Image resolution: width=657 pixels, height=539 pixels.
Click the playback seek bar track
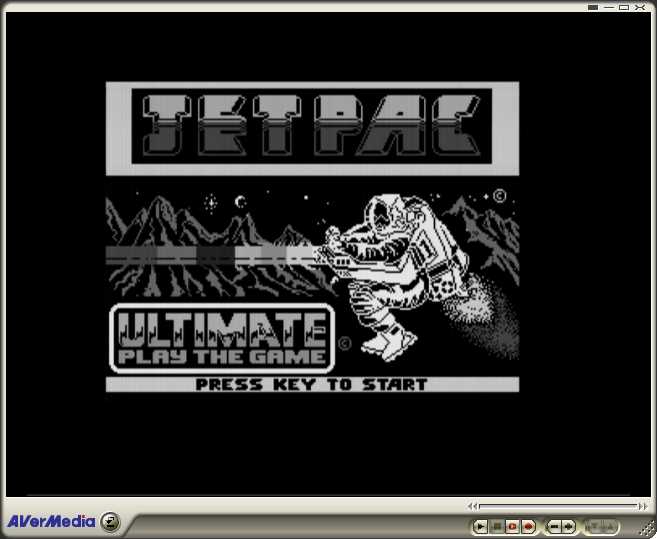[x=558, y=506]
